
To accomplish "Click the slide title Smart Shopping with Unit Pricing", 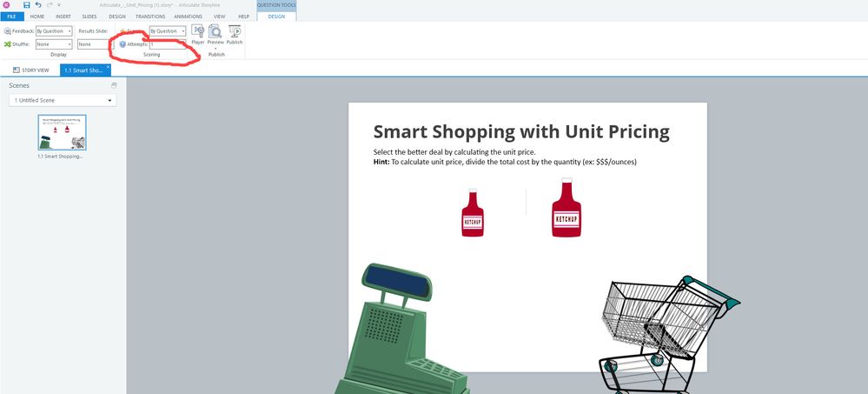I will pos(521,132).
